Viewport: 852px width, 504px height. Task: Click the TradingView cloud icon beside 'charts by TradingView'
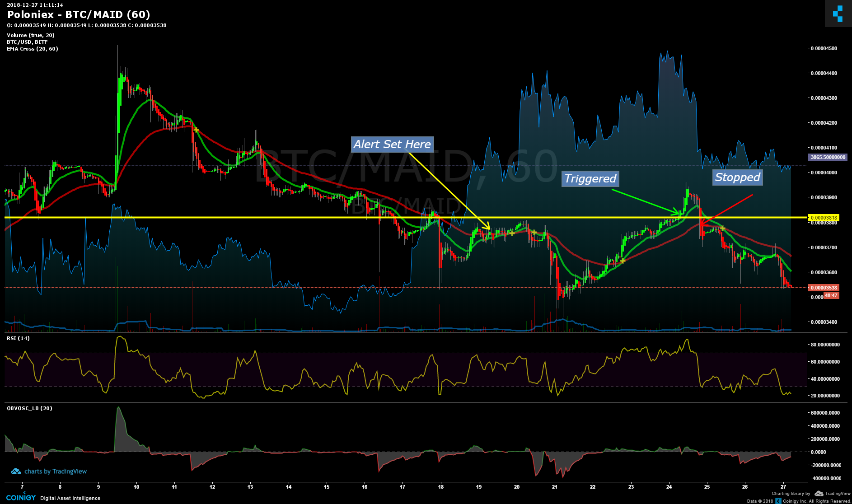[16, 471]
